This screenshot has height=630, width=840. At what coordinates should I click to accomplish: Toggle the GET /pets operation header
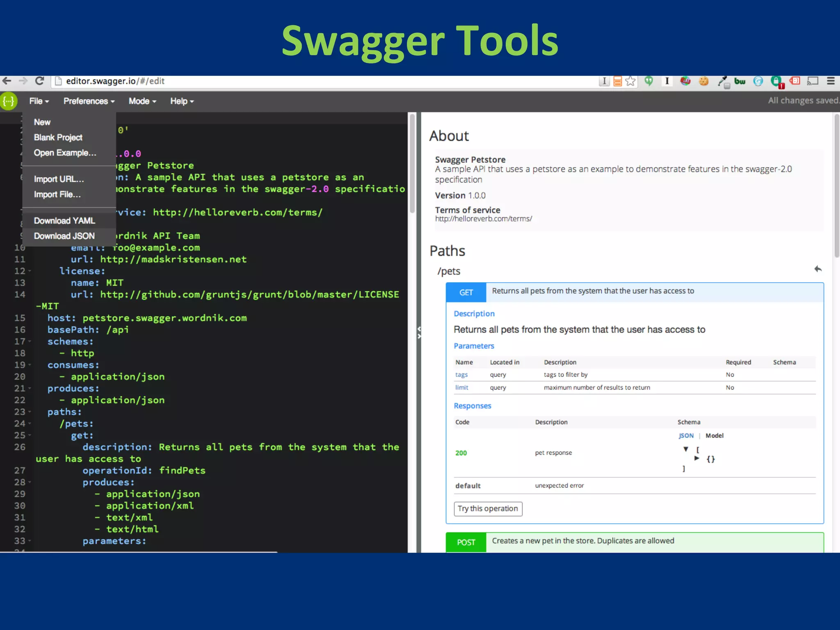(x=635, y=292)
